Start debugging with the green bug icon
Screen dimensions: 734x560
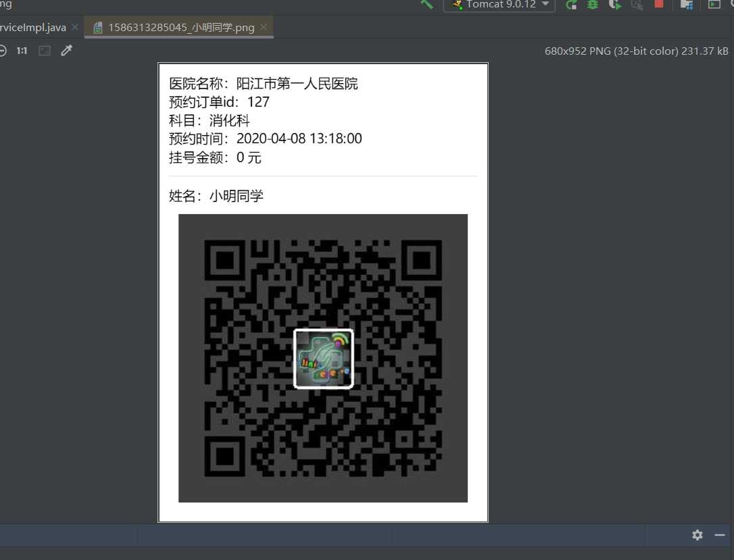point(593,5)
